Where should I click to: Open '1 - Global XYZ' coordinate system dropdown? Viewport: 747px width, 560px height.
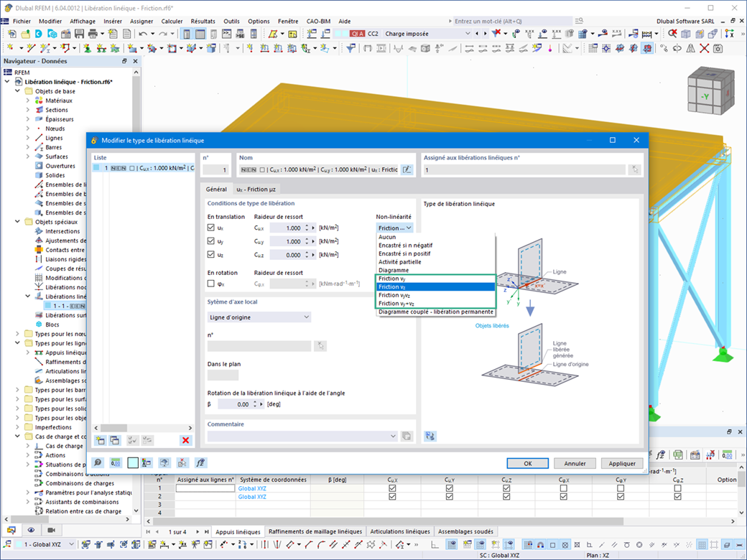(x=46, y=543)
